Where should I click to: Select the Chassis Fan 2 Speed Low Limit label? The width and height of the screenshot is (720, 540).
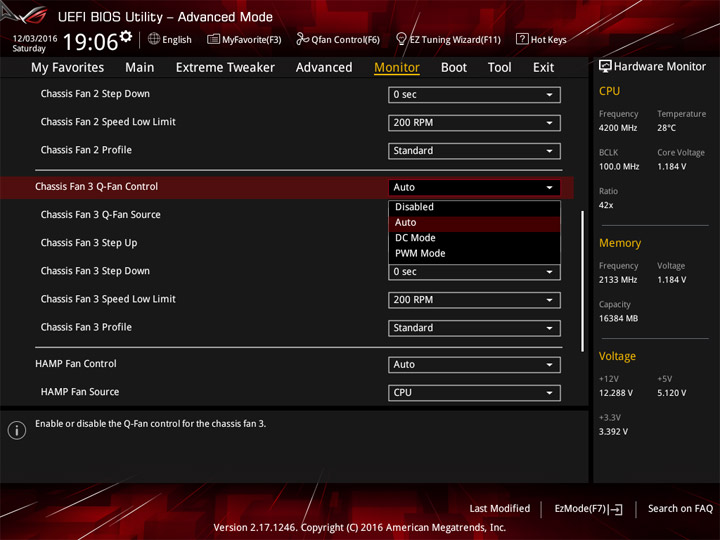click(x=108, y=122)
